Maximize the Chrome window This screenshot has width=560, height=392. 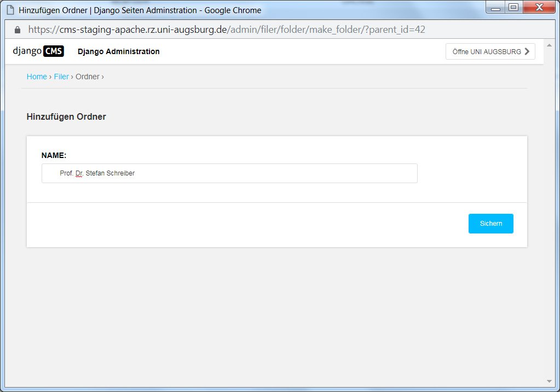click(513, 7)
